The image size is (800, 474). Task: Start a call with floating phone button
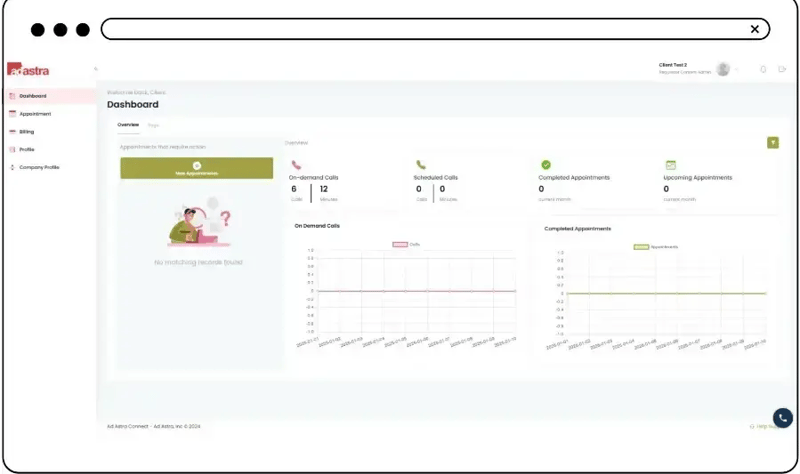pyautogui.click(x=782, y=418)
